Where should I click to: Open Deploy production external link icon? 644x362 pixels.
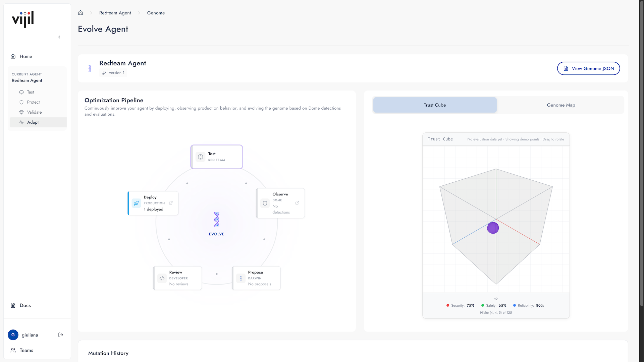click(171, 203)
